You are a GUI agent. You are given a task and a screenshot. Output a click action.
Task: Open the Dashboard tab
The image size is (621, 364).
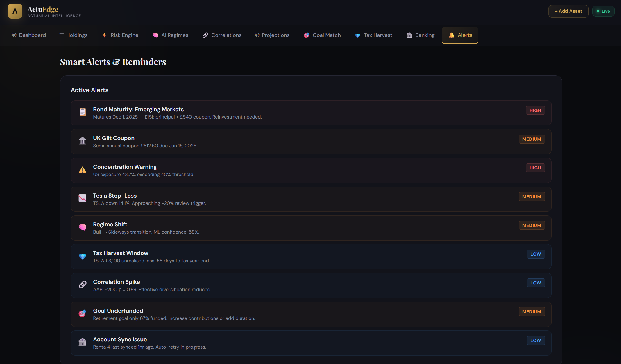29,35
